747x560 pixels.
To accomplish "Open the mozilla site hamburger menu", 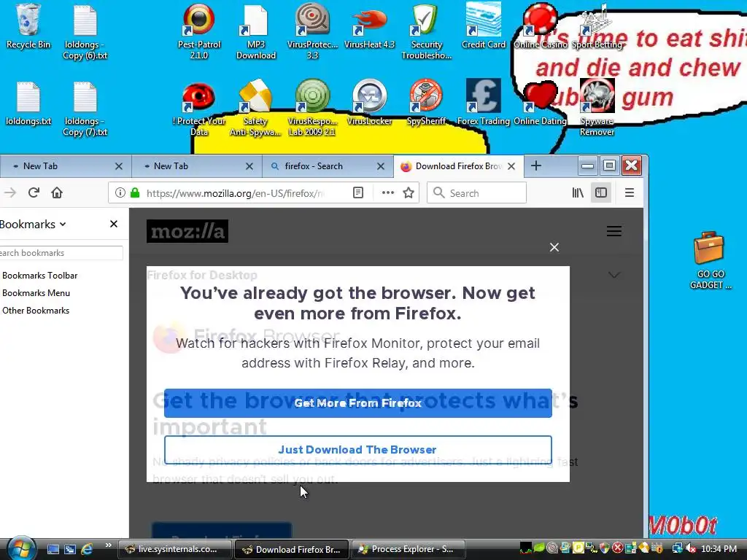I will coord(614,231).
